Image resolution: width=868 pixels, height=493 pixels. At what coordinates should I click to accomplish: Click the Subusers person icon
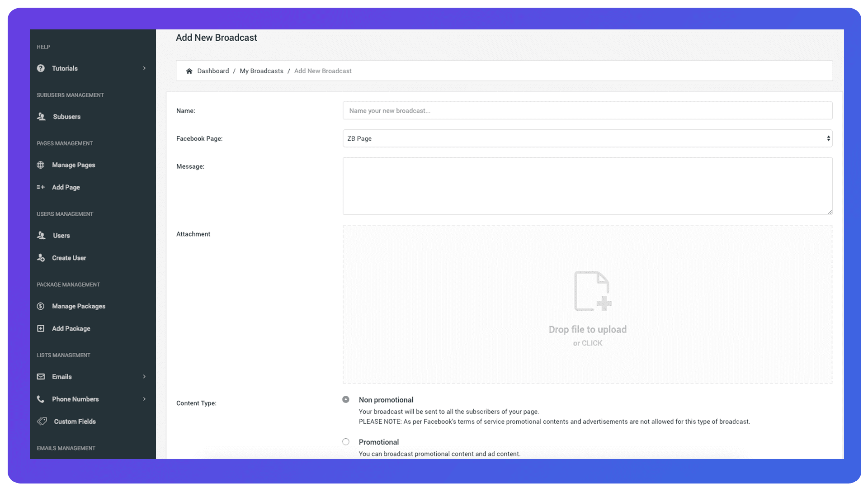pos(41,117)
